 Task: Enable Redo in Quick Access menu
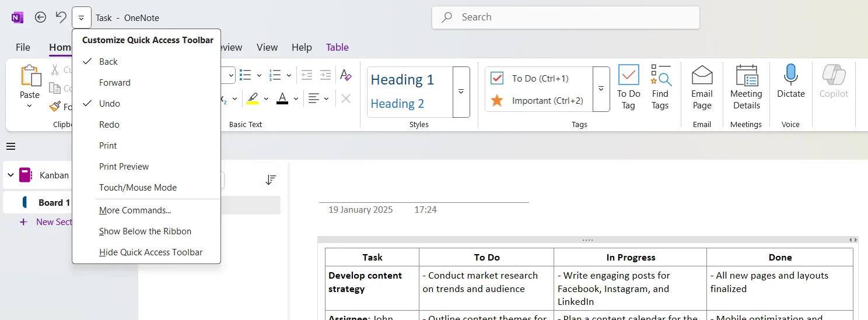[146, 125]
